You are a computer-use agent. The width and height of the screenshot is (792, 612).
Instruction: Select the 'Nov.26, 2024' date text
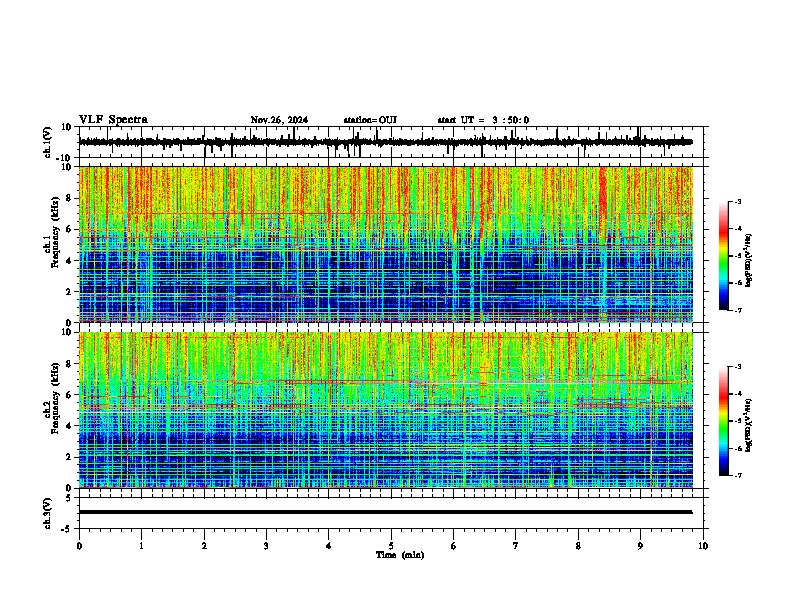[279, 120]
